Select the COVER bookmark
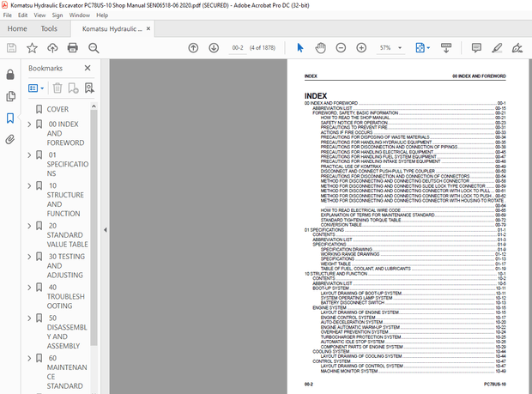The width and height of the screenshot is (532, 394). pos(57,109)
